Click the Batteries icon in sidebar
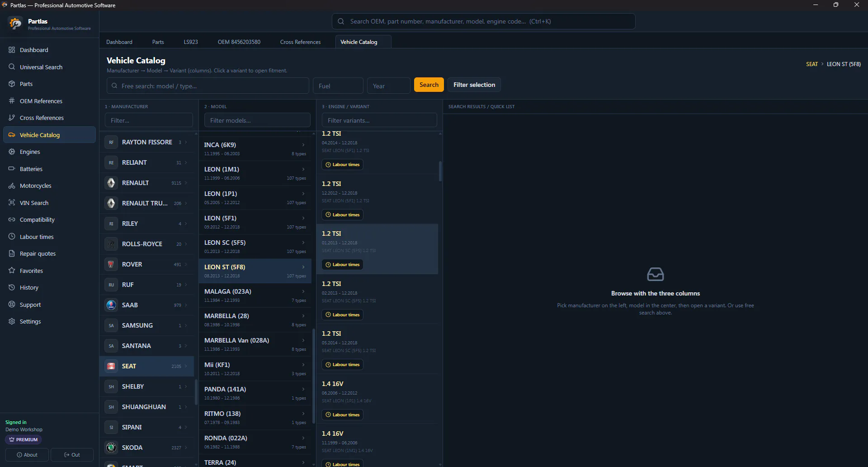The image size is (868, 467). 12,169
